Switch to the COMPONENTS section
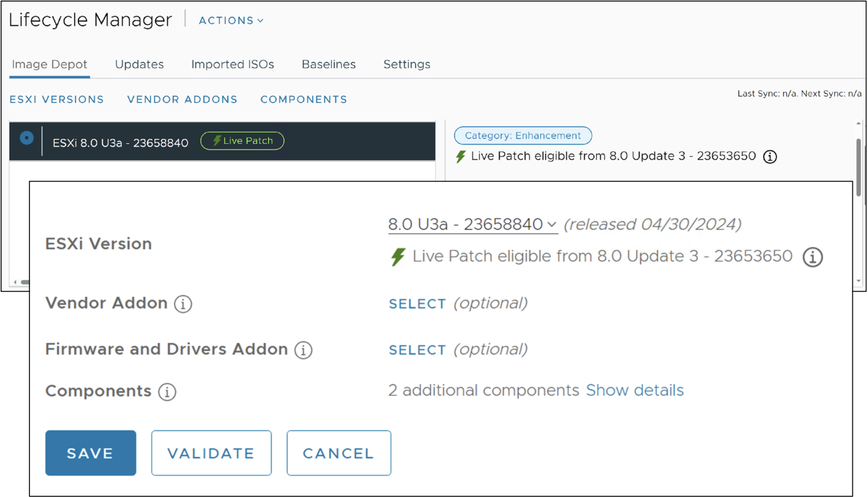This screenshot has height=497, width=868. point(303,100)
